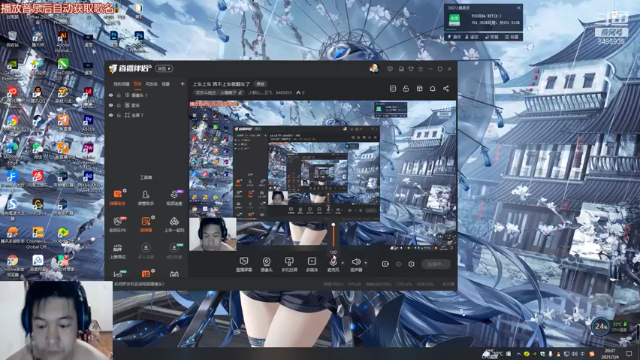The image size is (640, 360).
Task: Select the third scene tab
Action: point(151,84)
